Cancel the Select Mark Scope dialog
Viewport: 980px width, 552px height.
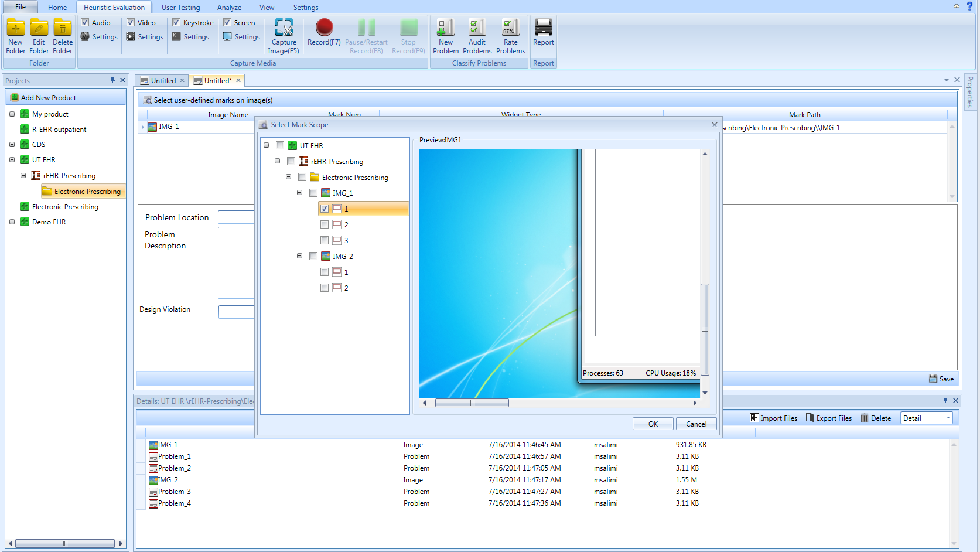696,424
